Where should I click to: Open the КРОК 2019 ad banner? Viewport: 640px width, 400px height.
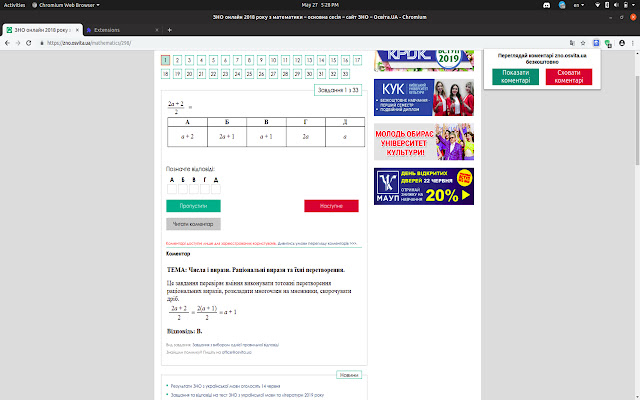tap(424, 60)
